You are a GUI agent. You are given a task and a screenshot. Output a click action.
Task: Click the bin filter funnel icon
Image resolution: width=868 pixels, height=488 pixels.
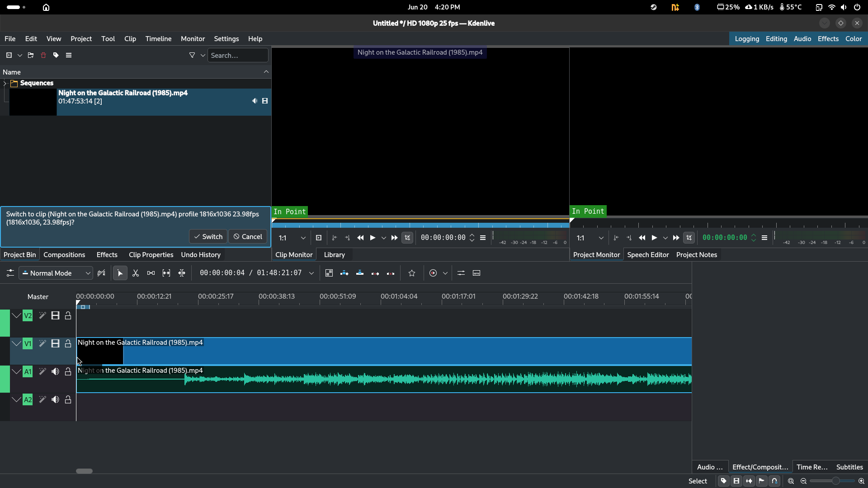[x=192, y=55]
